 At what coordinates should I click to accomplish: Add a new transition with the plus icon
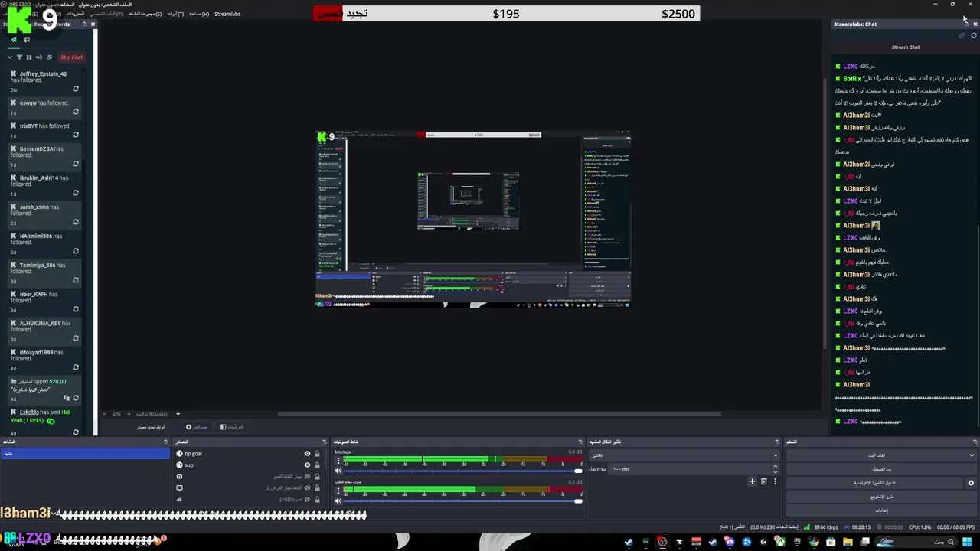[x=752, y=481]
